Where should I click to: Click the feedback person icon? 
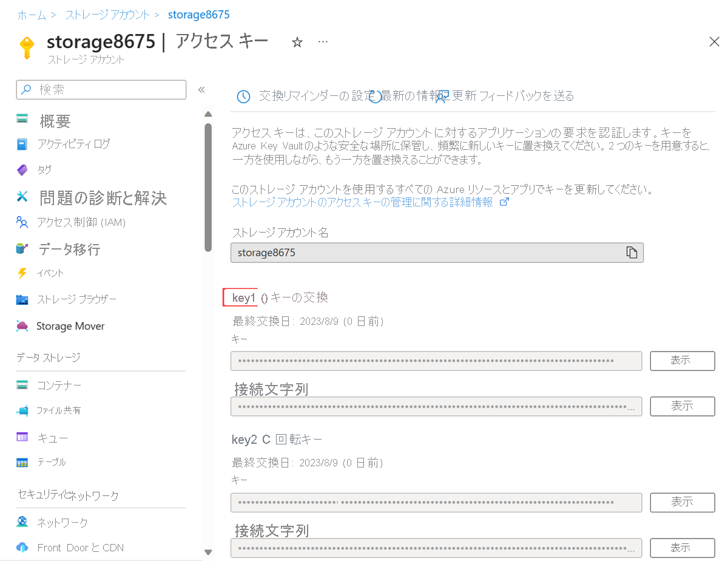pos(442,97)
